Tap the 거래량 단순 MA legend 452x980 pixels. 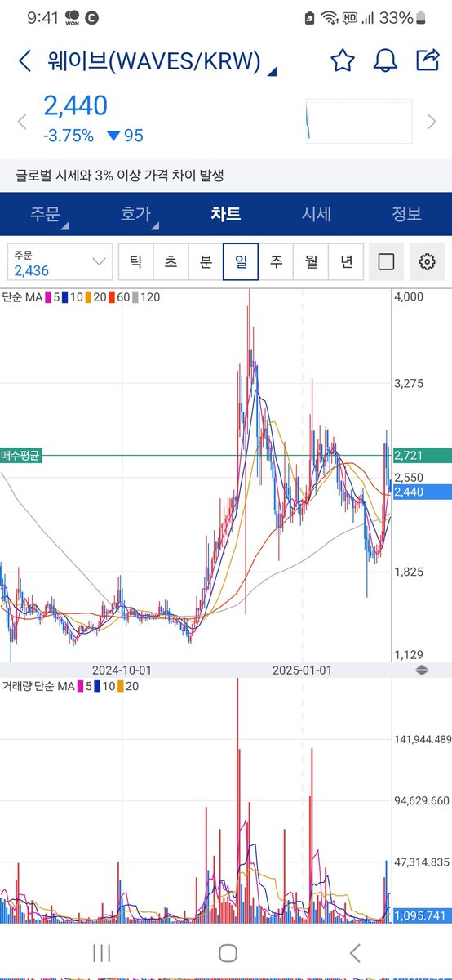[x=37, y=686]
